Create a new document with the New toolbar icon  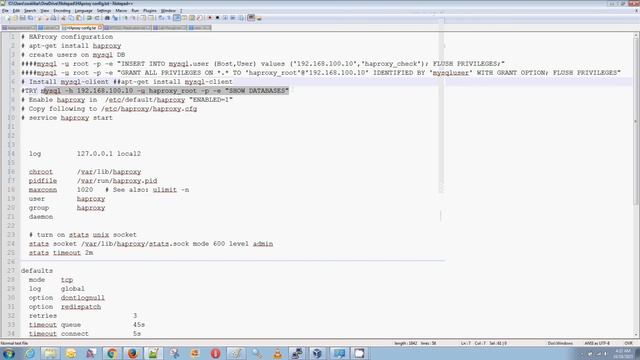point(7,18)
